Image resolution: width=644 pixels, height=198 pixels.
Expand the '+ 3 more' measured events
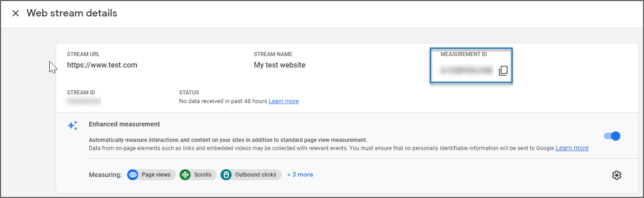point(300,175)
